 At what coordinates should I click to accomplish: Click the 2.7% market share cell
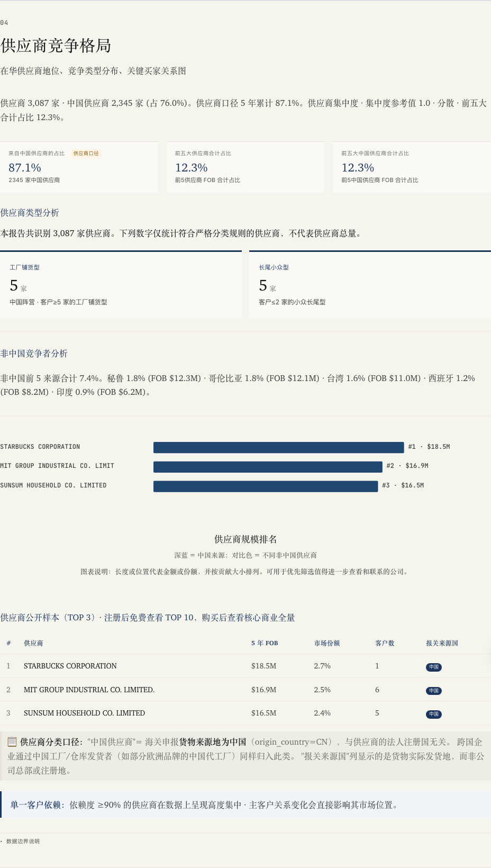point(322,666)
